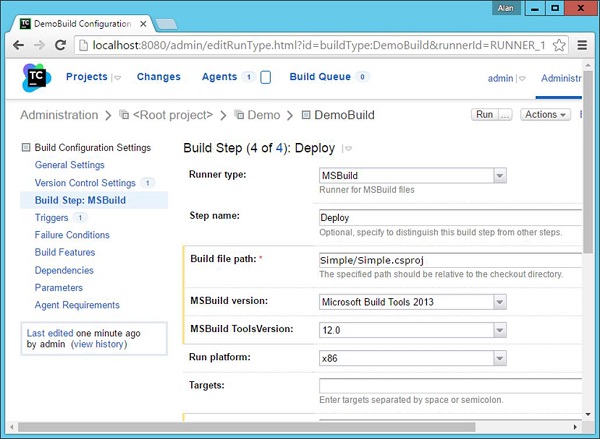Open the view history link
The image size is (600, 439).
(100, 345)
